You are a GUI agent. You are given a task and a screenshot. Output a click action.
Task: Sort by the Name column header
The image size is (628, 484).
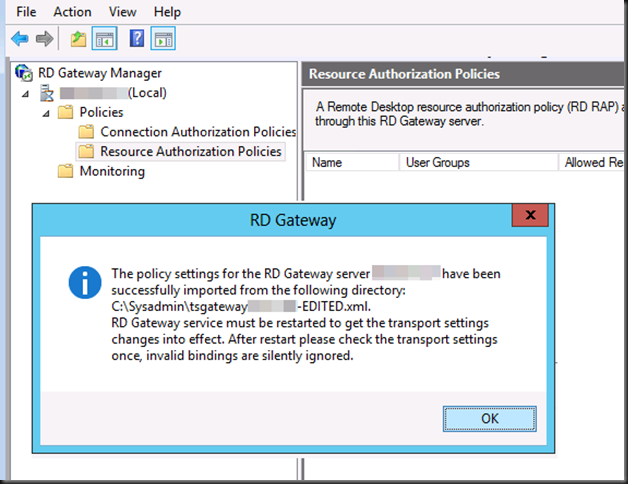click(352, 162)
